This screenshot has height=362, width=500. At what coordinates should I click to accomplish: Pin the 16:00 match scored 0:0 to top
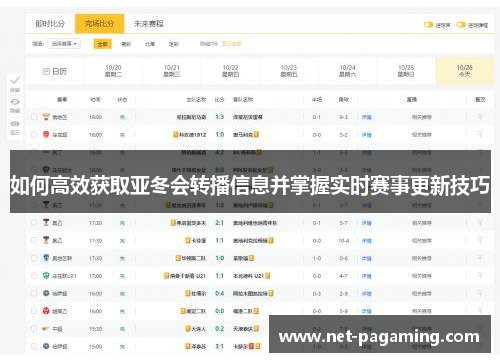[x=480, y=310]
